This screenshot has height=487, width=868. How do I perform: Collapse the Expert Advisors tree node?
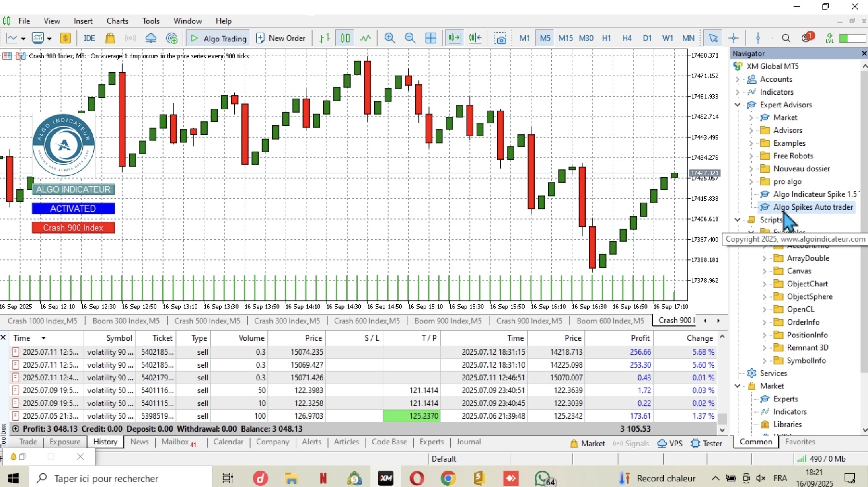tap(738, 105)
